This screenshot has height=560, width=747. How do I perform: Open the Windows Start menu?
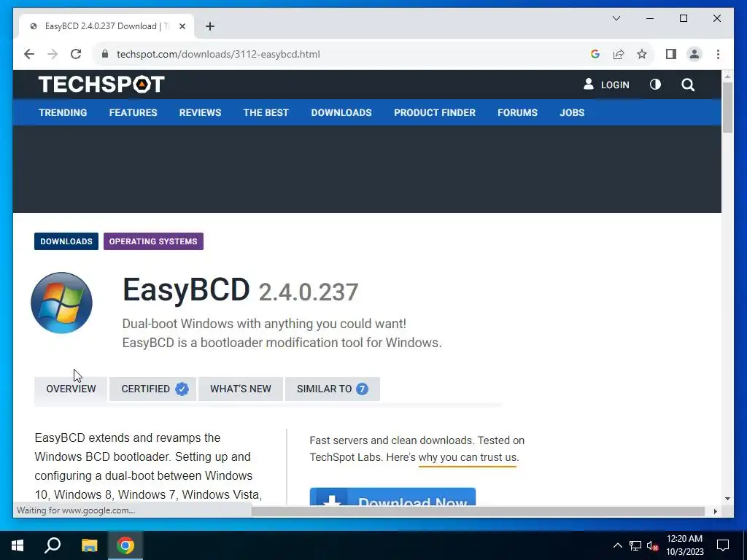[x=18, y=545]
